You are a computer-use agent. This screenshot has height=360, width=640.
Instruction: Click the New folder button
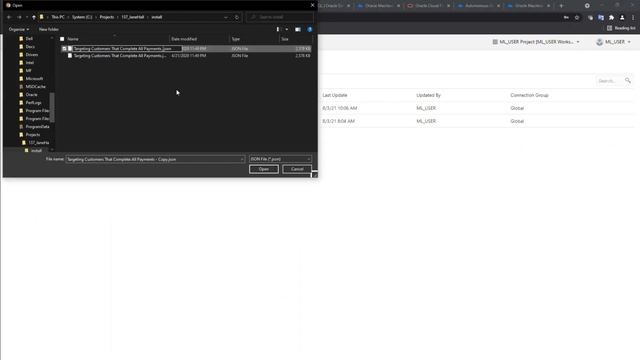pyautogui.click(x=49, y=29)
